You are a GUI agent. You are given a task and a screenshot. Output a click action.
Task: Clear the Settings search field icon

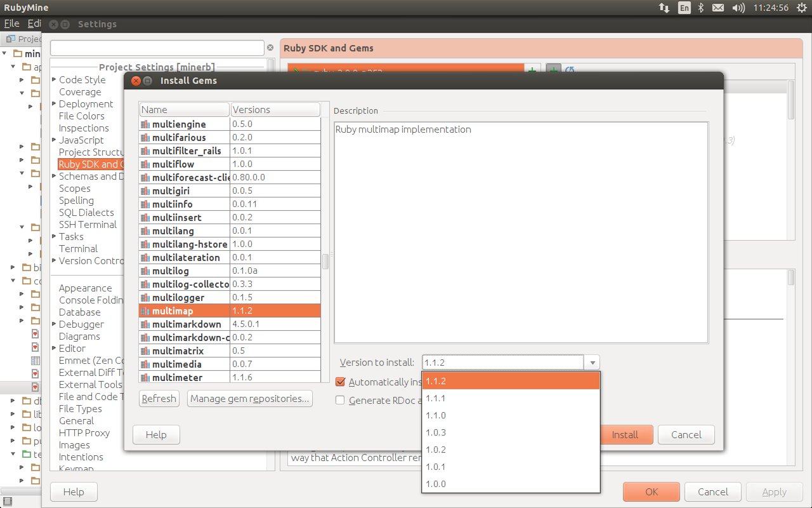tap(270, 48)
